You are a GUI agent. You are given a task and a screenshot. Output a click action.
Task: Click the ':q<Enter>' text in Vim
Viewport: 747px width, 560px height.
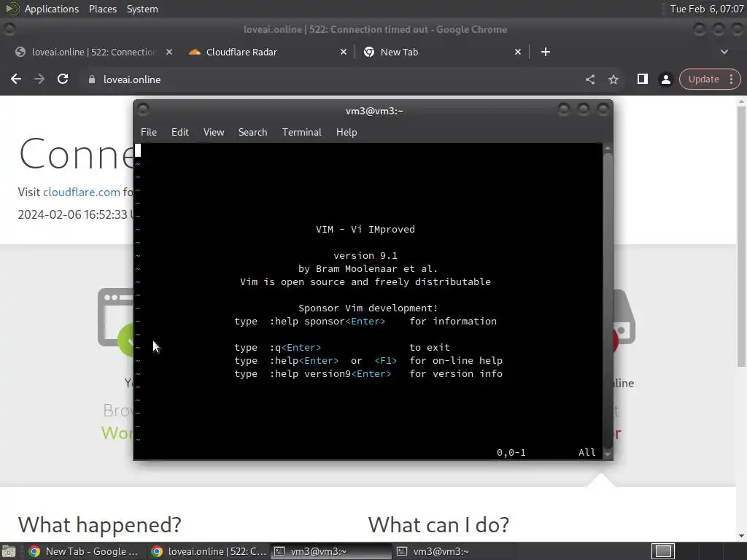coord(295,347)
